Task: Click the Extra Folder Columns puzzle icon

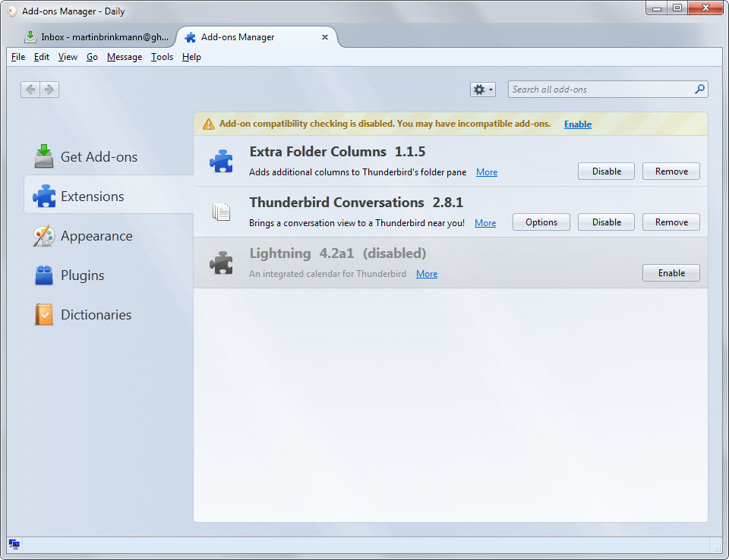Action: [x=221, y=162]
